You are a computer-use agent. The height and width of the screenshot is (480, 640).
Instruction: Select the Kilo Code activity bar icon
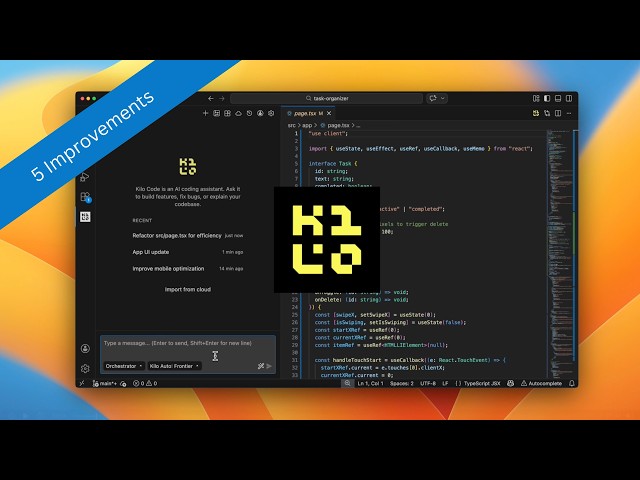click(x=85, y=217)
